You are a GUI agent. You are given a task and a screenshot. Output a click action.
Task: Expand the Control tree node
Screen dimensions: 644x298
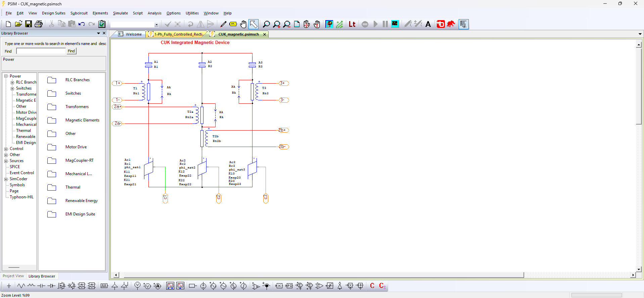pyautogui.click(x=6, y=149)
